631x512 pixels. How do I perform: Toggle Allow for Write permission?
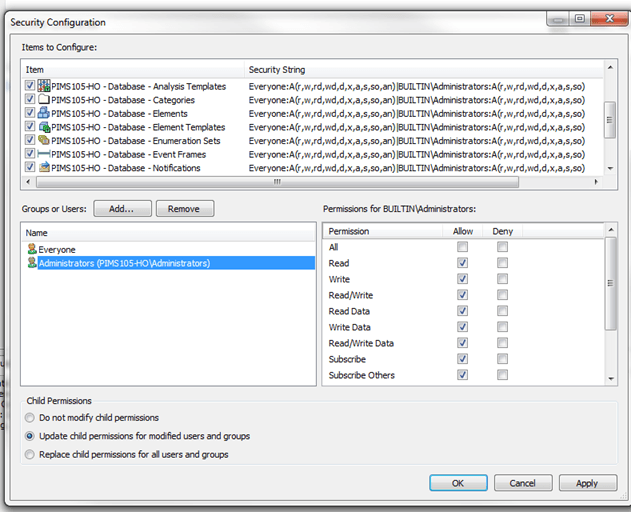coord(462,279)
